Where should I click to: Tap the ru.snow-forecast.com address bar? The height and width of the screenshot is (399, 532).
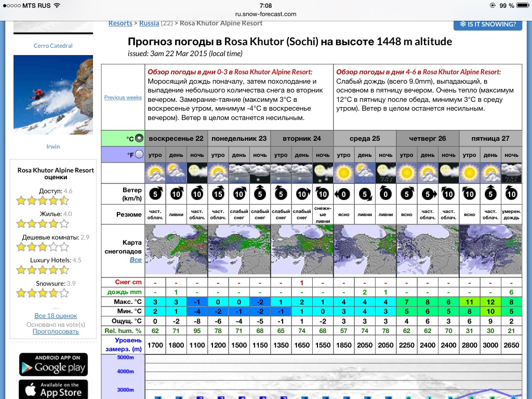tap(265, 14)
